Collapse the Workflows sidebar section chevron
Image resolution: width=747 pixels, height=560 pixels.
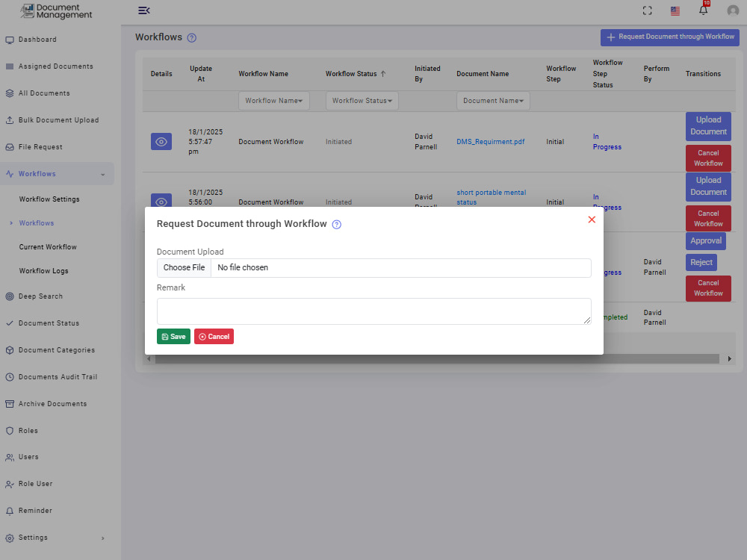click(x=103, y=175)
